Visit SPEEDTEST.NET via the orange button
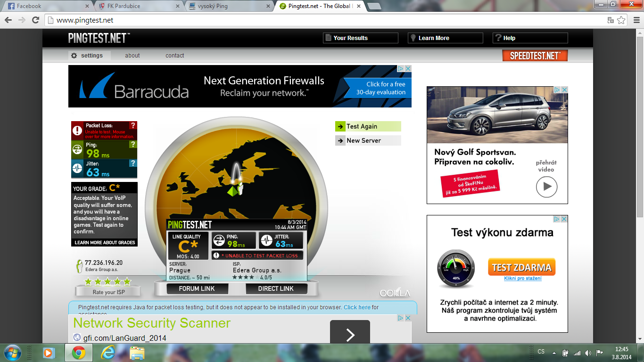Screen dimensions: 644x362 pyautogui.click(x=535, y=56)
